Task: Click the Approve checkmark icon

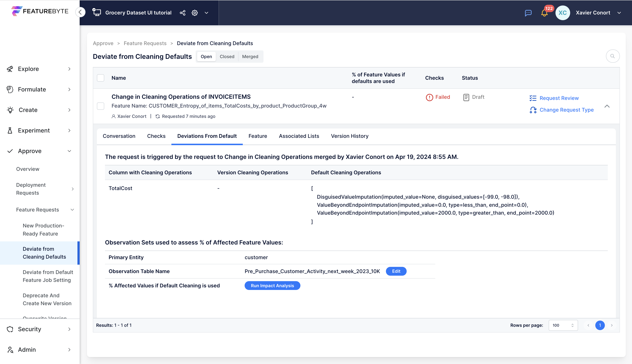Action: [10, 151]
